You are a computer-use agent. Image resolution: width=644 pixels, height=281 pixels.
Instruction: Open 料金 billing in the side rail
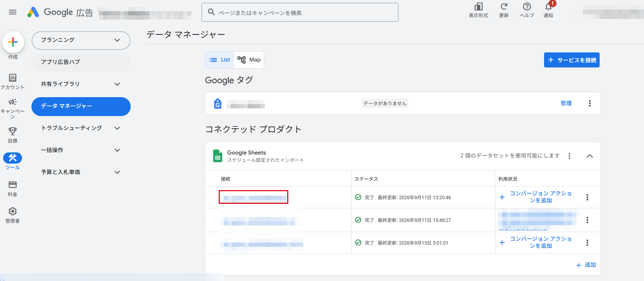coord(13,189)
